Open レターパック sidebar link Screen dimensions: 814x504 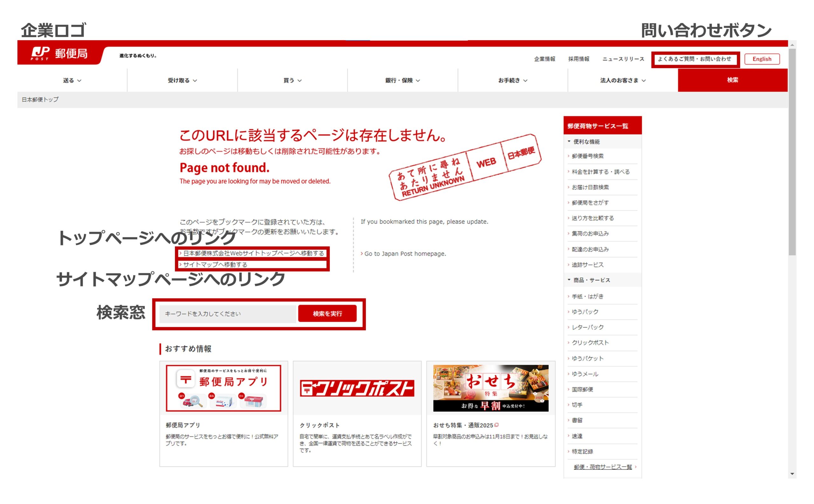point(587,327)
